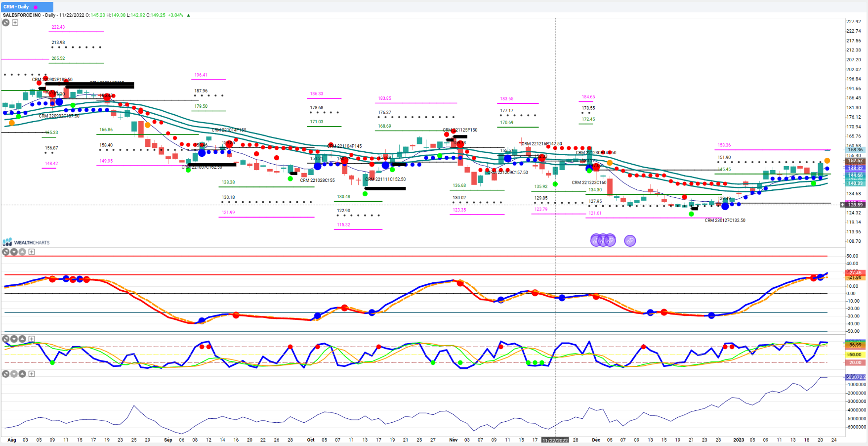Click the CRM 221014P155 option label

pyautogui.click(x=229, y=130)
